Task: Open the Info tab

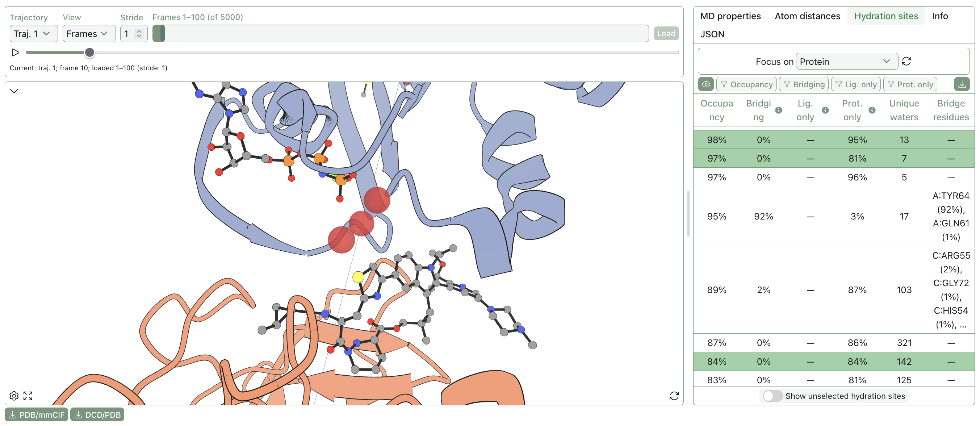Action: pyautogui.click(x=940, y=16)
